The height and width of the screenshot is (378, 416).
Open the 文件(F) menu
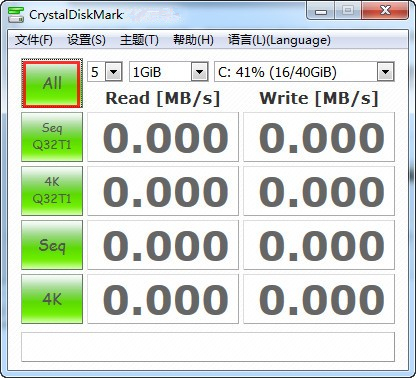34,40
